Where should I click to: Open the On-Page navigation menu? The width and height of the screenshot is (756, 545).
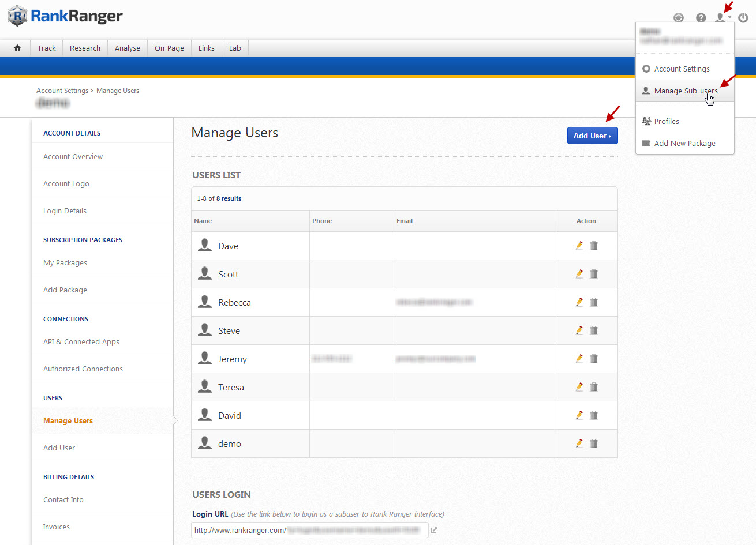coord(169,48)
